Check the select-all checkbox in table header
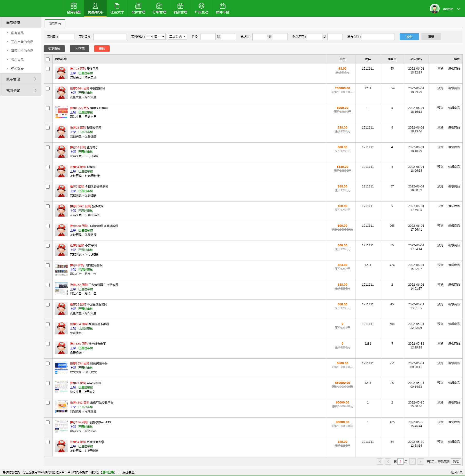The width and height of the screenshot is (465, 476). (x=48, y=59)
